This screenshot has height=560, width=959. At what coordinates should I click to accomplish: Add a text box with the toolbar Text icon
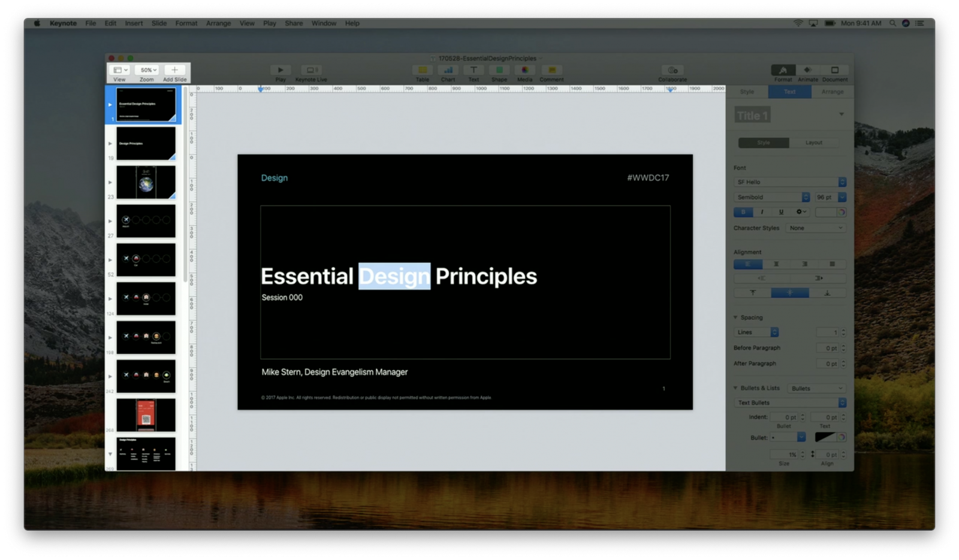point(474,70)
